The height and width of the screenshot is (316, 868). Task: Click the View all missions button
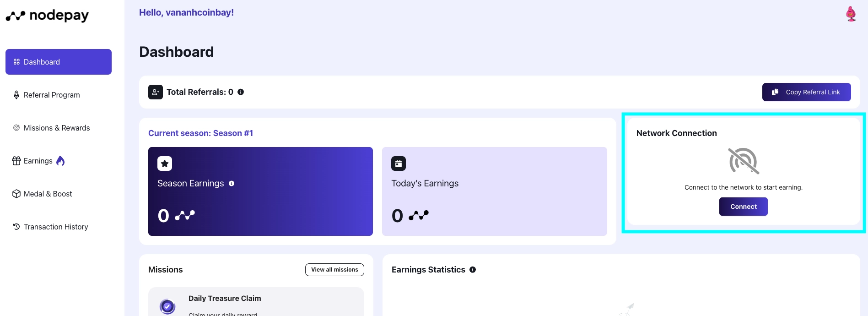coord(334,270)
